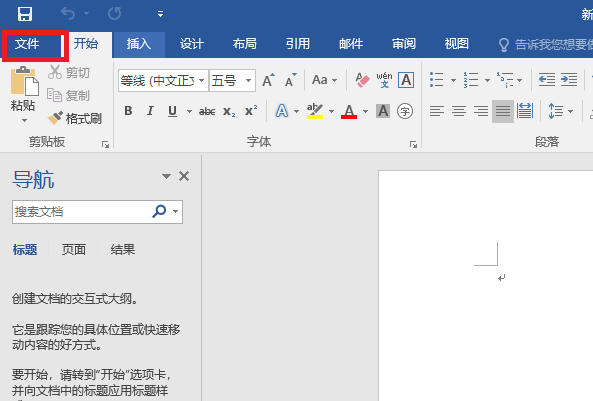This screenshot has height=401, width=593.
Task: Open the 布局 ribbon tab
Action: [245, 44]
